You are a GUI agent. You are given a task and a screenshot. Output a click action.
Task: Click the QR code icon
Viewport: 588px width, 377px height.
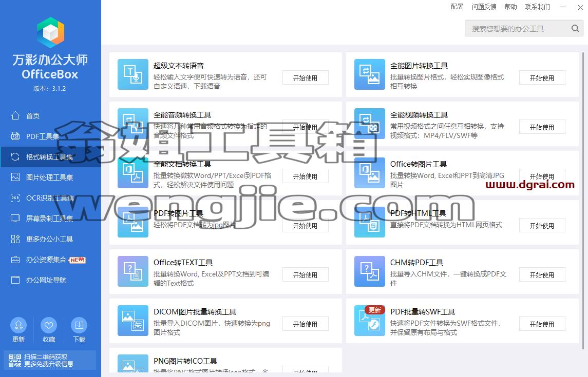click(15, 360)
